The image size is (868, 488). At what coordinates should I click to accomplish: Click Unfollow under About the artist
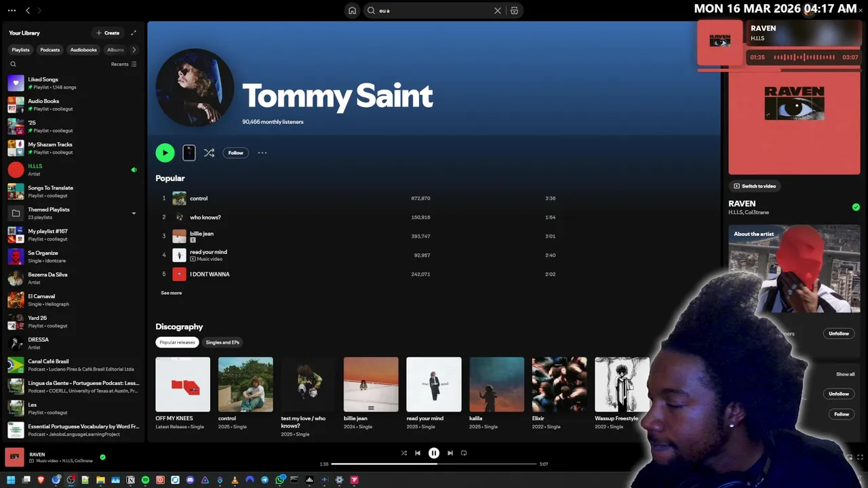[839, 333]
